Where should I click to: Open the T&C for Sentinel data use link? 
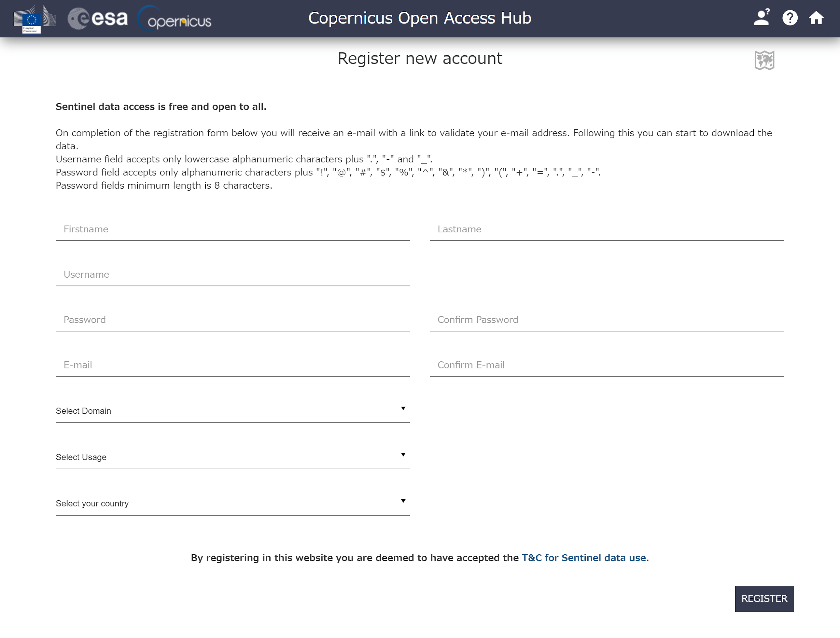[x=584, y=558]
